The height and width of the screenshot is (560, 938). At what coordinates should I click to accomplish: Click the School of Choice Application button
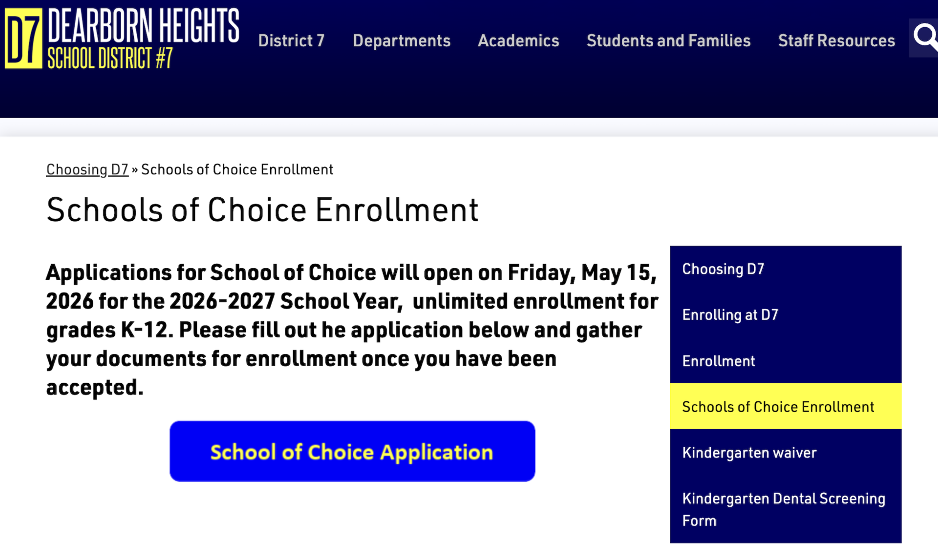pyautogui.click(x=352, y=451)
